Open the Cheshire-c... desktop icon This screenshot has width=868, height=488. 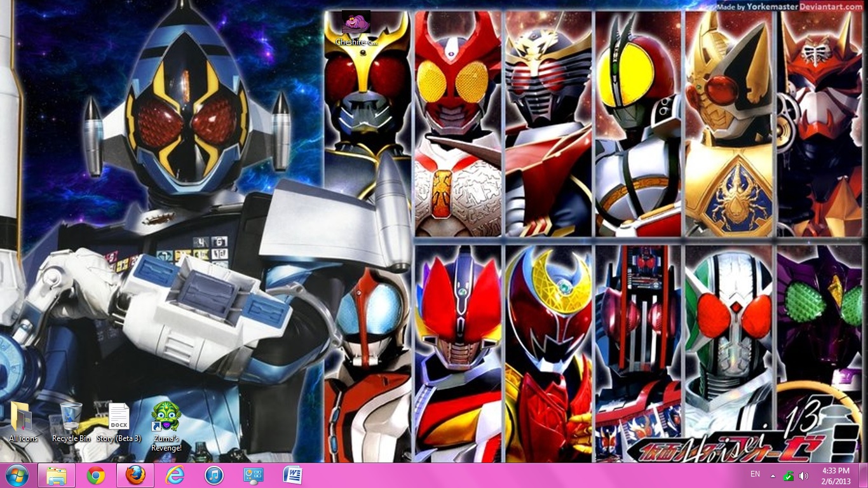[356, 29]
